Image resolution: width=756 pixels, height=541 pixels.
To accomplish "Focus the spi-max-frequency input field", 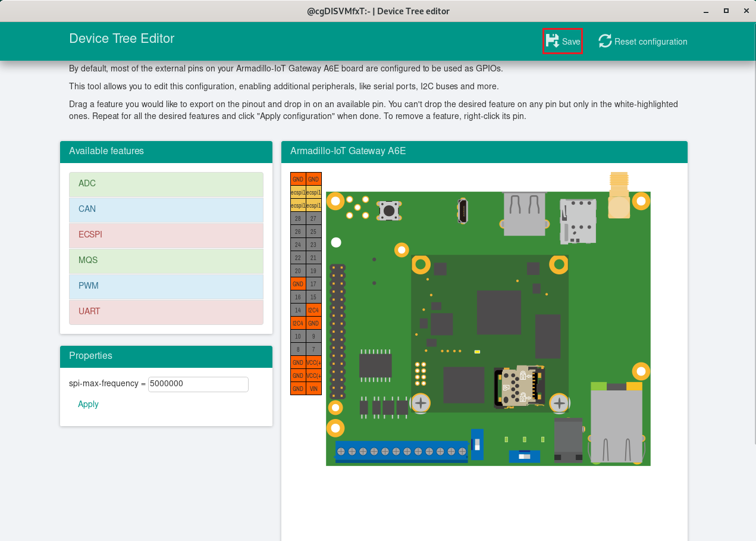I will pos(198,384).
